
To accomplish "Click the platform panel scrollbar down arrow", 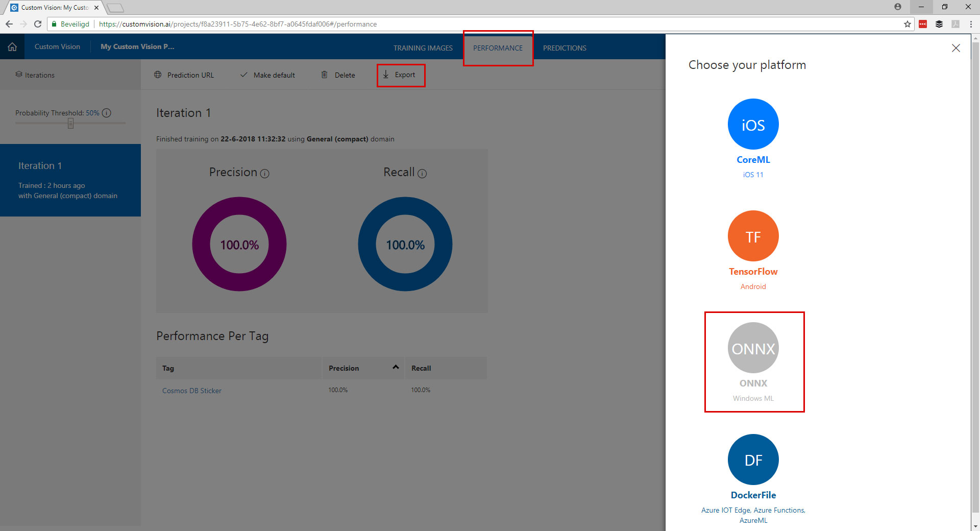I will coord(975,526).
